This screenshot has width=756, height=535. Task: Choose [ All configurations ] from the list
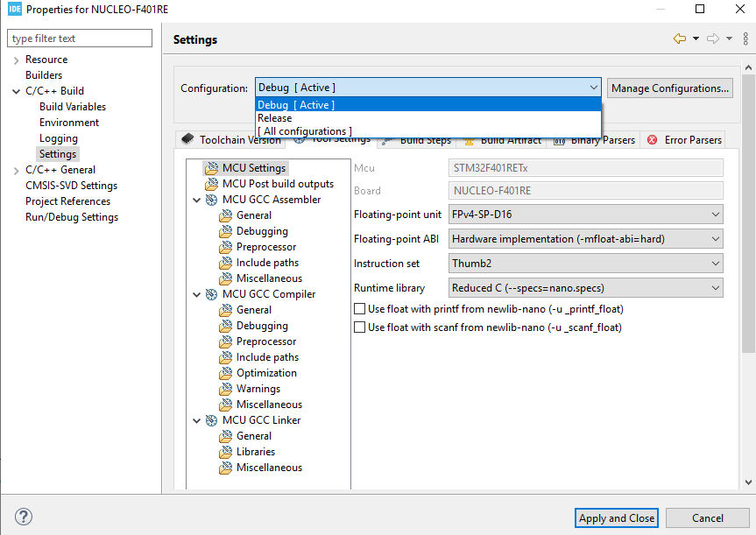click(x=428, y=131)
